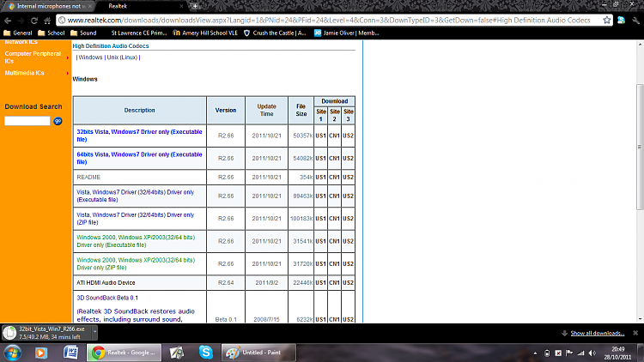Open the 3D SoundBack Beta 0.1 link
Screen dimensions: 644x362
[x=107, y=298]
